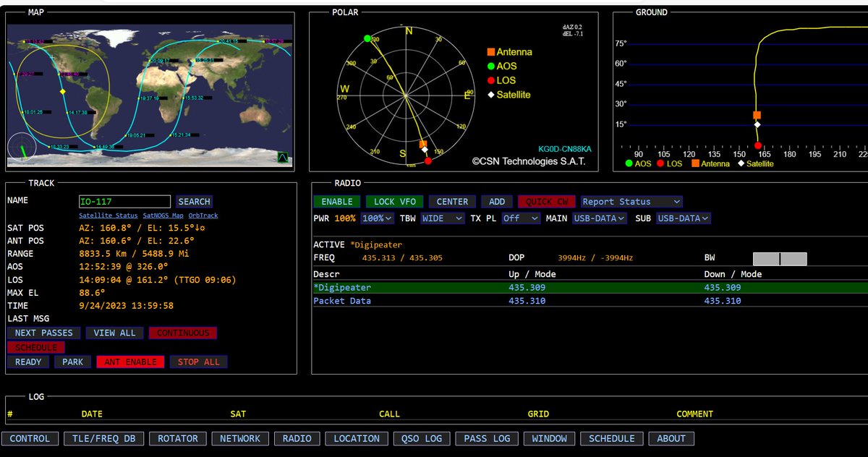Click the red LOS dot on the Ground chart axis

point(757,145)
